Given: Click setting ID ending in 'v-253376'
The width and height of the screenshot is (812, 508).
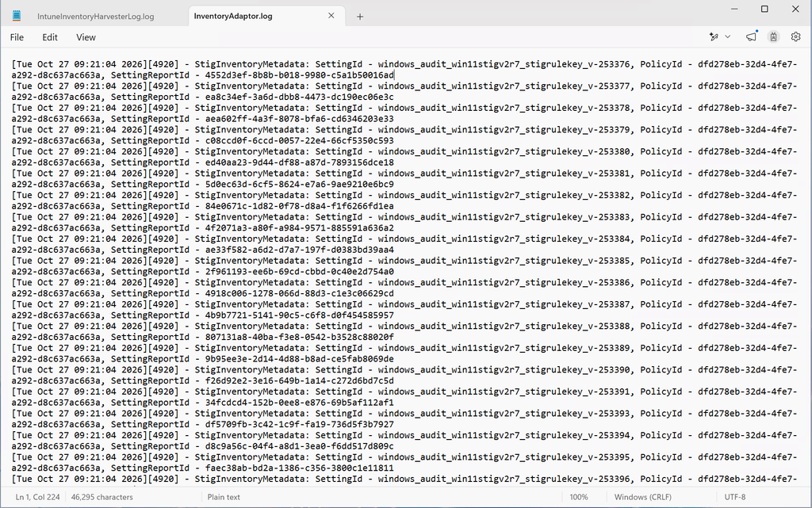Looking at the screenshot, I should [x=504, y=64].
